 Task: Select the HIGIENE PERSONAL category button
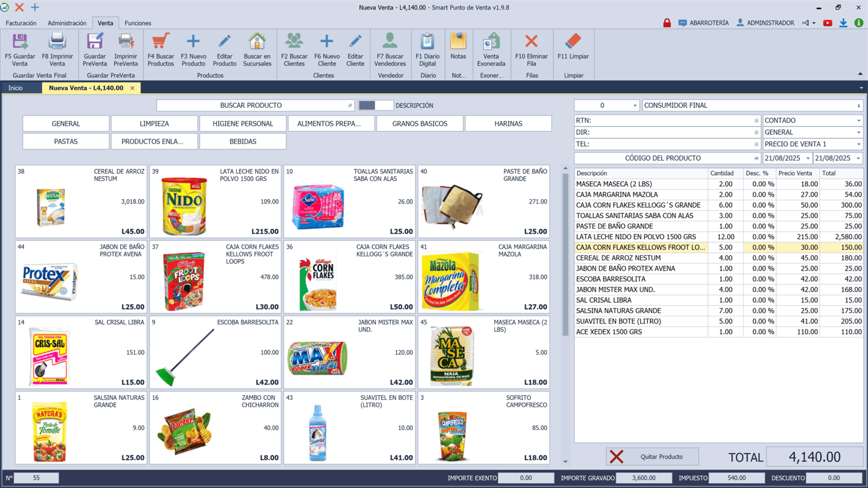click(243, 124)
